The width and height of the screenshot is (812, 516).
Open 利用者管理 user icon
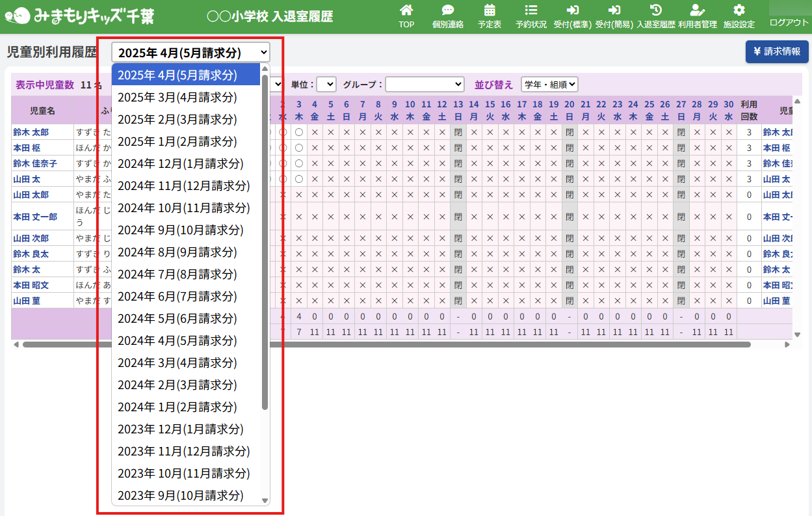point(697,11)
